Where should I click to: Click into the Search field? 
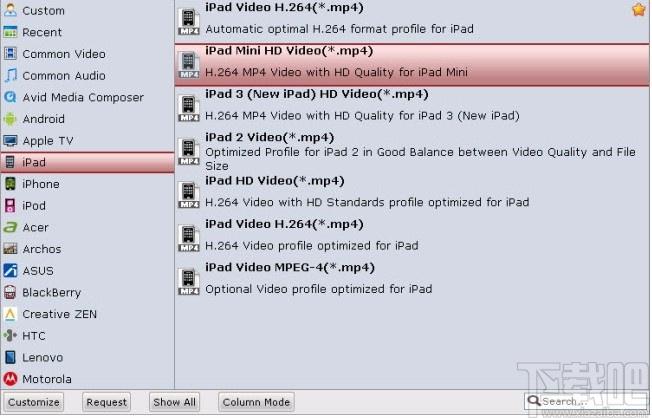point(585,401)
